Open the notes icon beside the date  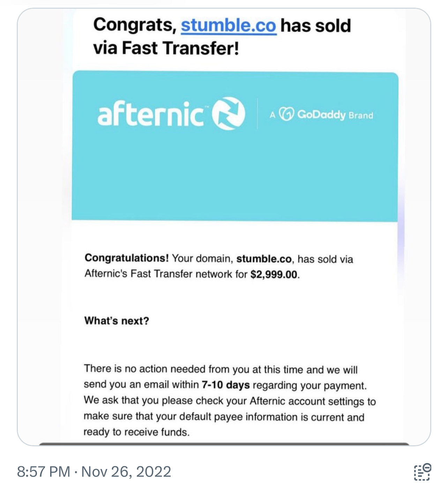coord(423,472)
